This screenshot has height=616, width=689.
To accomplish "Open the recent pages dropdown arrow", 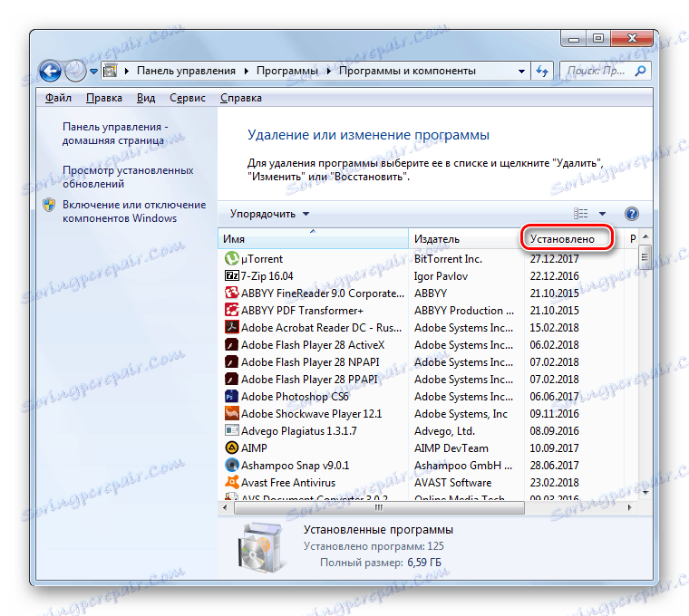I will 93,72.
